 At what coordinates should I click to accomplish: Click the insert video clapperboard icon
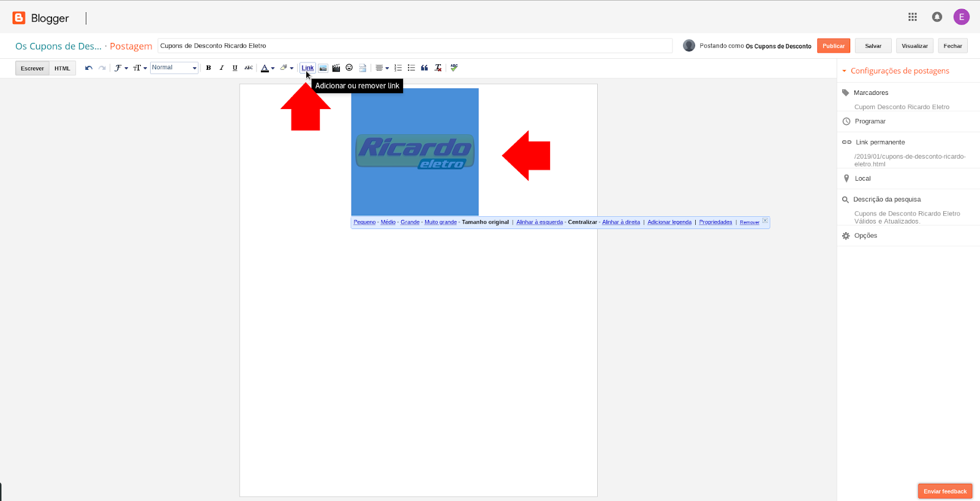336,68
